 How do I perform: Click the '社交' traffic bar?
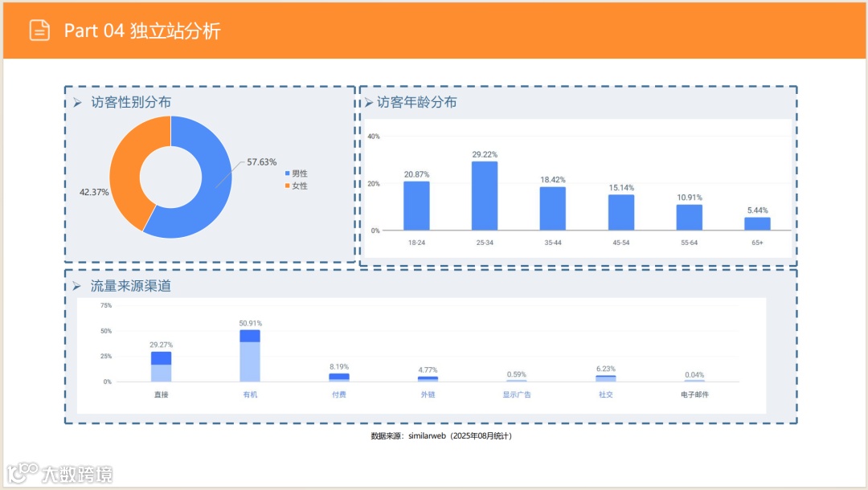pos(606,378)
